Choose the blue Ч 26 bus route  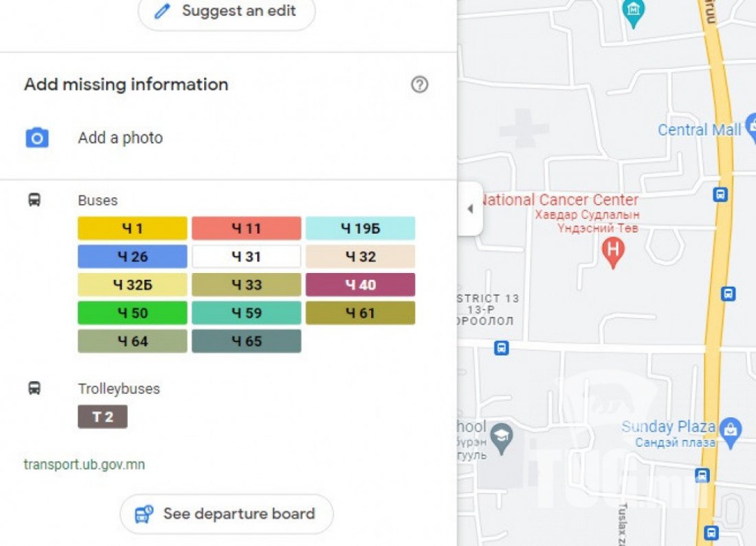(132, 256)
